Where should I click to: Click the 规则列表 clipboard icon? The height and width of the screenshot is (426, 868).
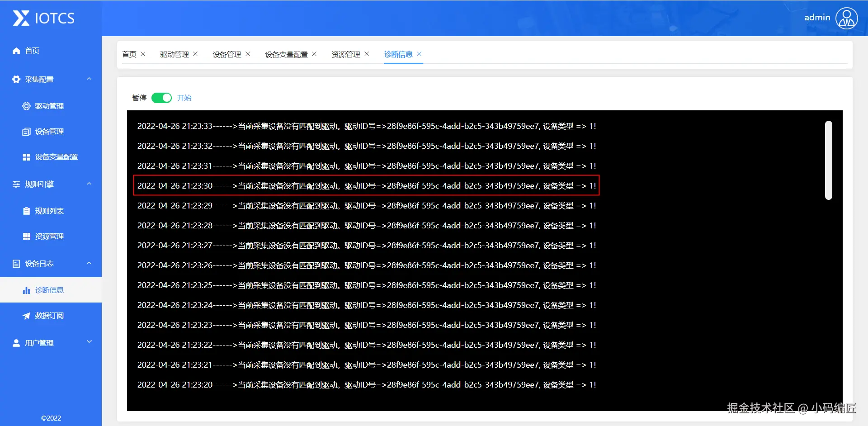pyautogui.click(x=27, y=211)
